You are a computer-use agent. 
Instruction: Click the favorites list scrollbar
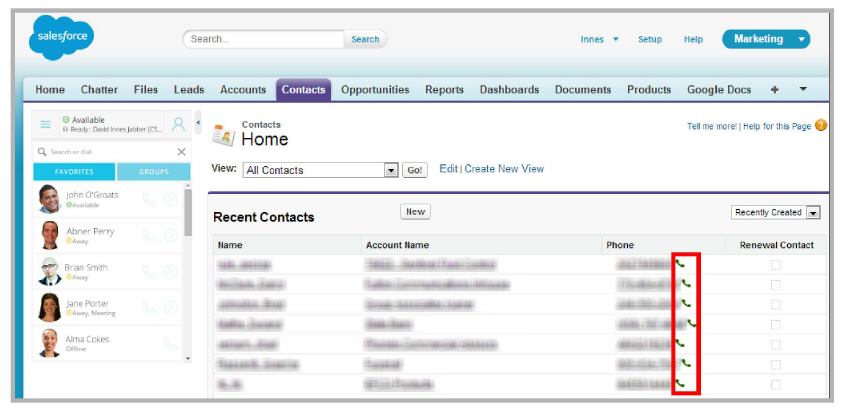tap(188, 213)
